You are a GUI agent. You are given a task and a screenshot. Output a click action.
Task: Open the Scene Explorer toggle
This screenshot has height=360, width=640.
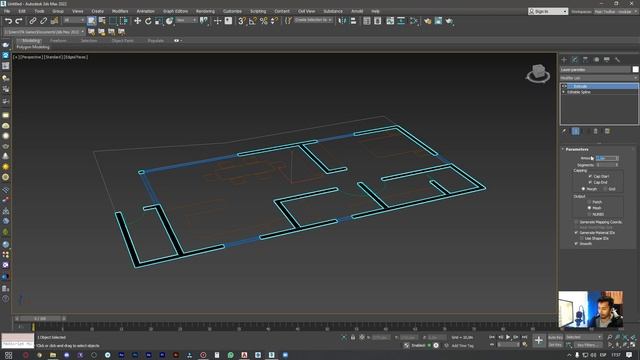pyautogui.click(x=367, y=20)
